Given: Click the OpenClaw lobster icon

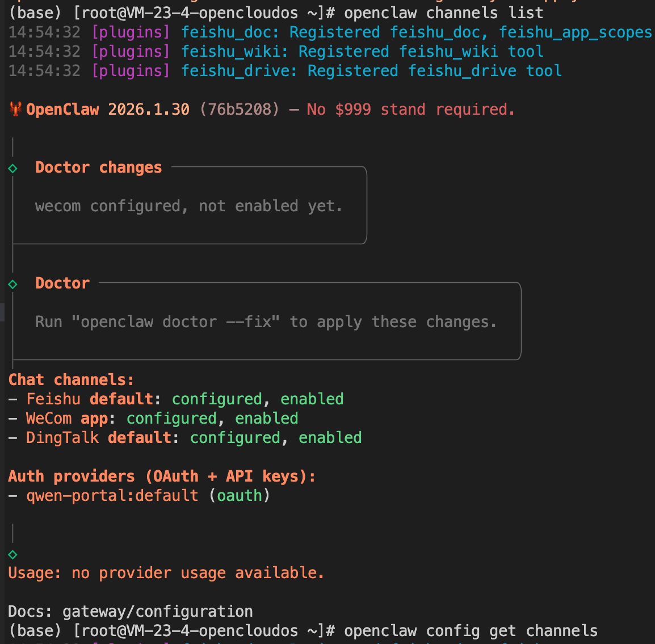Looking at the screenshot, I should [15, 109].
